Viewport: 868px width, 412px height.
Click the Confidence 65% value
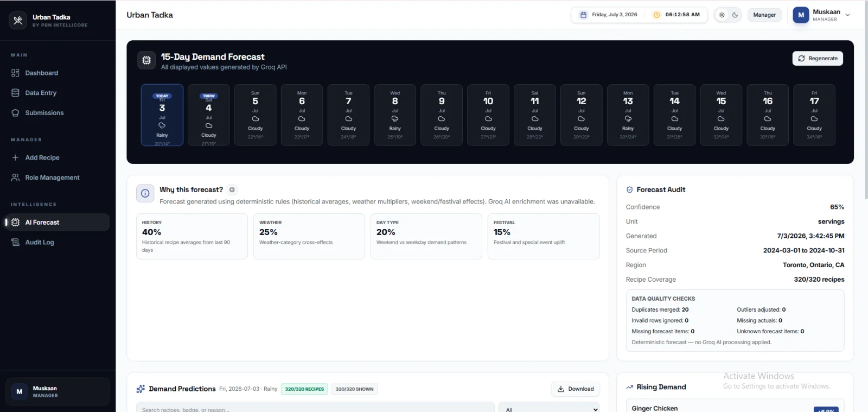click(x=837, y=207)
